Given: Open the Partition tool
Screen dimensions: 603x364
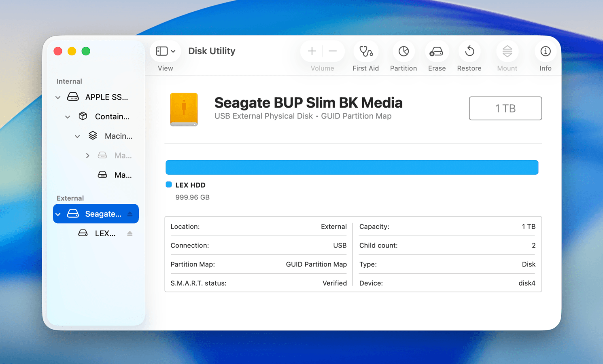Looking at the screenshot, I should coord(403,51).
